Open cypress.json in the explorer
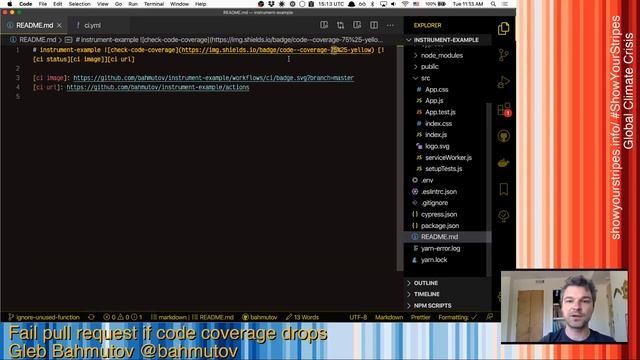Viewport: 640px width, 360px height. (439, 214)
